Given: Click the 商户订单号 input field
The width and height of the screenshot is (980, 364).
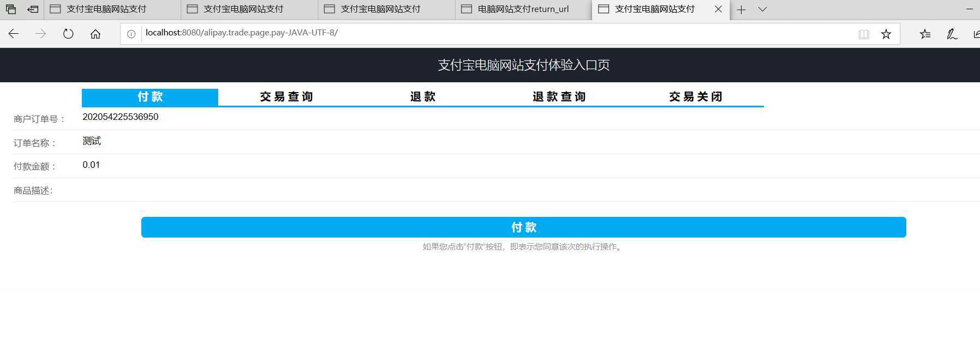Looking at the screenshot, I should (530, 117).
